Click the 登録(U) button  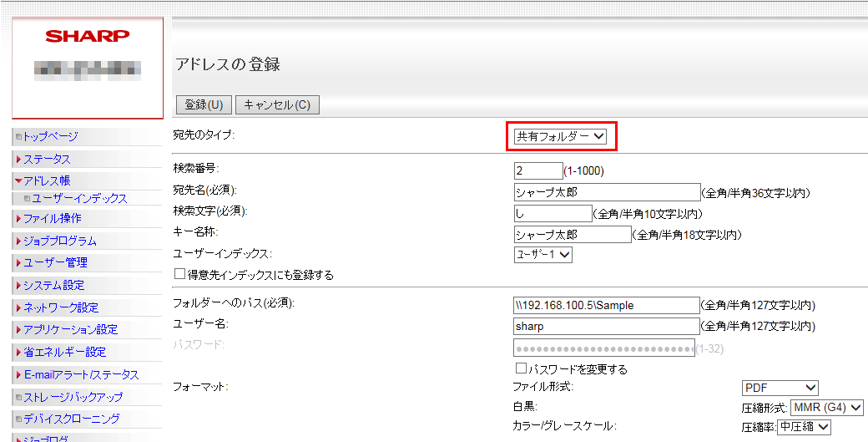(x=204, y=105)
